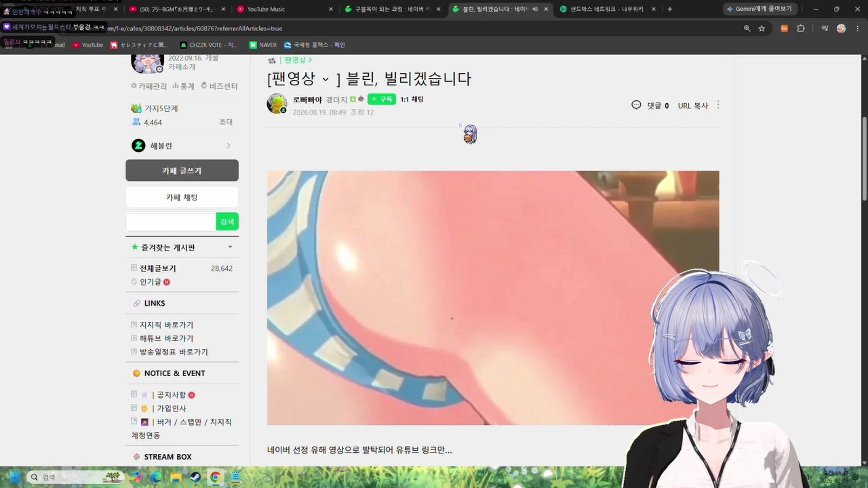This screenshot has width=868, height=488.
Task: Open 카페관리 link
Action: point(149,86)
